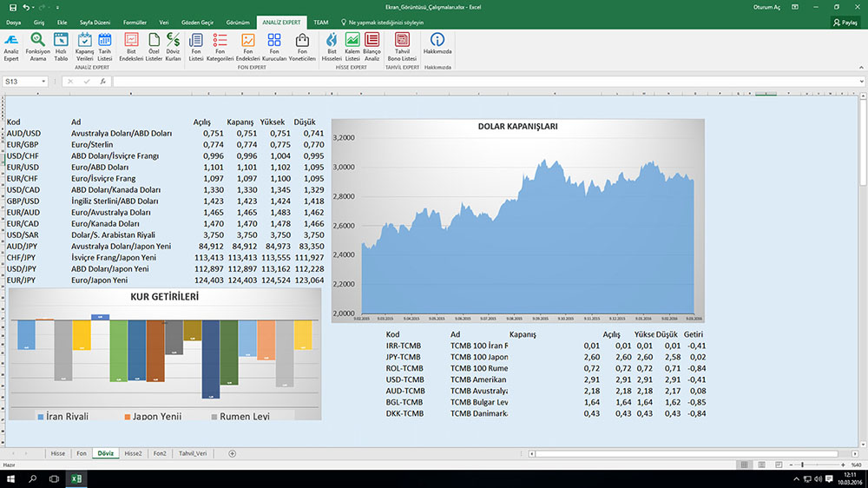Image resolution: width=868 pixels, height=488 pixels.
Task: Click the Paylaş share button
Action: (x=847, y=23)
